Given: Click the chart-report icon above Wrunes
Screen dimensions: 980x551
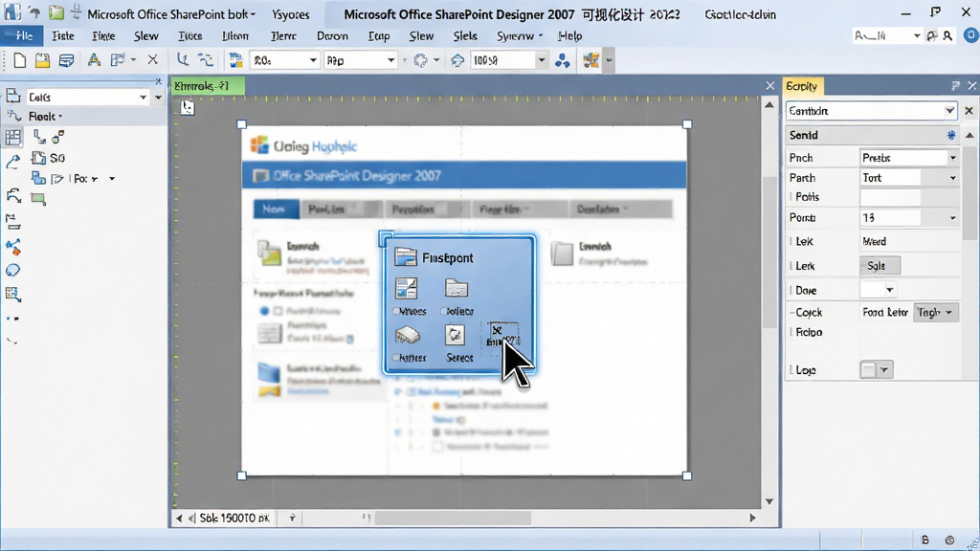Looking at the screenshot, I should point(406,288).
